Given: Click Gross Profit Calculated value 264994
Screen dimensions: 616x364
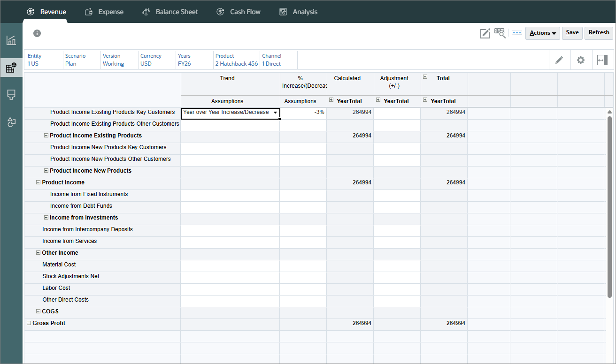Looking at the screenshot, I should [x=362, y=323].
